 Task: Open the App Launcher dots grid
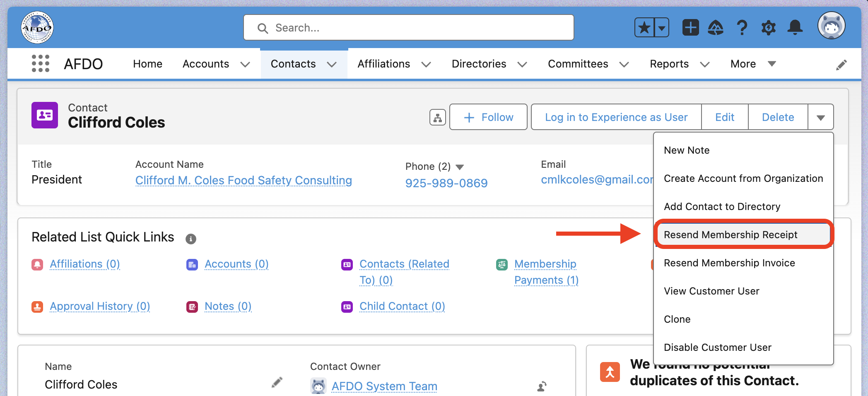[41, 63]
